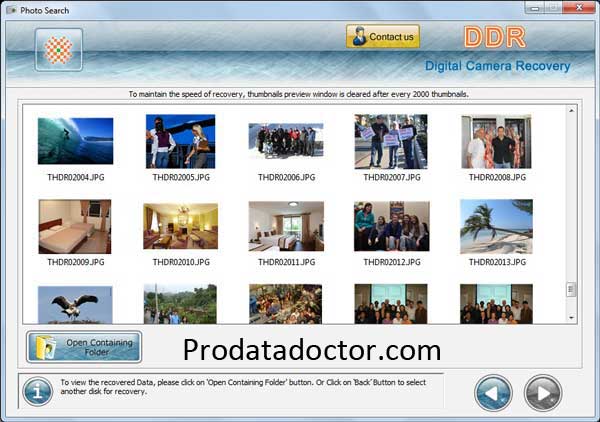Select the THDR02013.JPG palm beach thumbnail
600x422 pixels.
(x=496, y=226)
